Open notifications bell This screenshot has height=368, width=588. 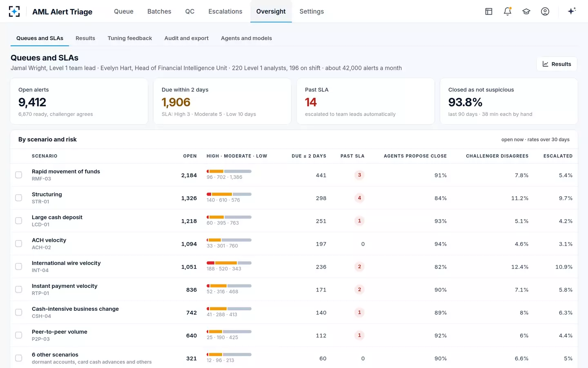(x=508, y=11)
